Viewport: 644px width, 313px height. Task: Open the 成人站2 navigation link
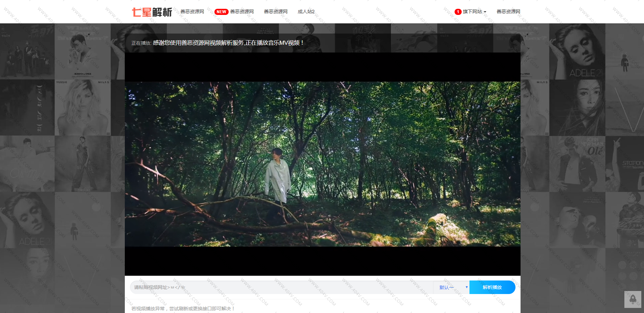pyautogui.click(x=306, y=12)
